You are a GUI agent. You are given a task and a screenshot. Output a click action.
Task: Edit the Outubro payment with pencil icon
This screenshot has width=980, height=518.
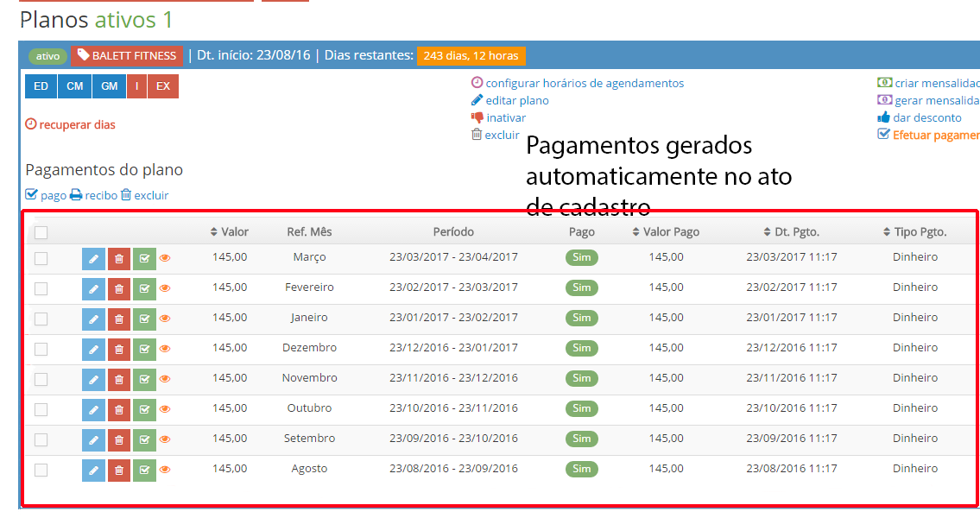click(93, 409)
